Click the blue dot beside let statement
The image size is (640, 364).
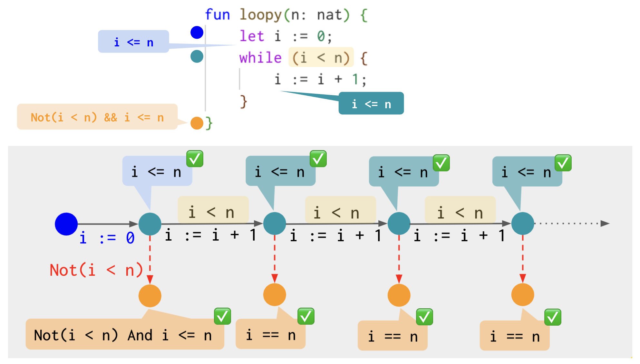point(197,33)
